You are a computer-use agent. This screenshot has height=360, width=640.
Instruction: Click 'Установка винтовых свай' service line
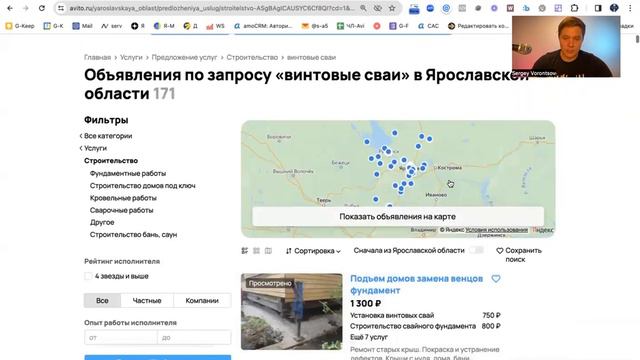click(x=392, y=316)
